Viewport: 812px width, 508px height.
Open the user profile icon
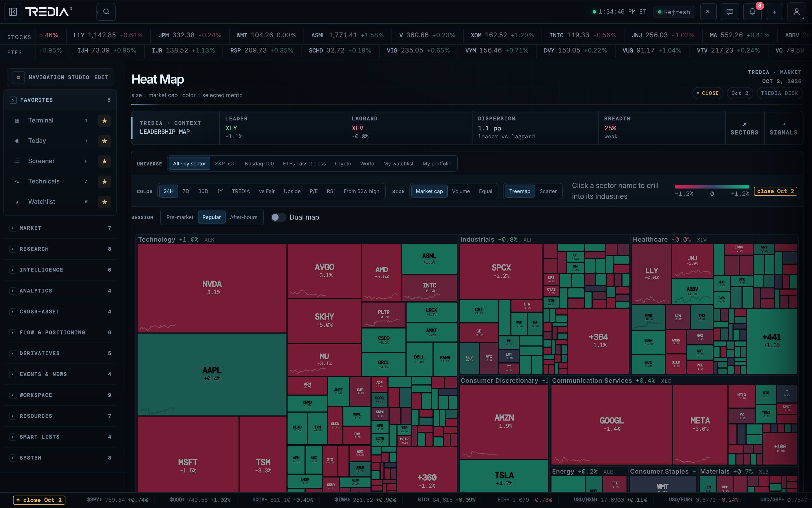point(796,12)
